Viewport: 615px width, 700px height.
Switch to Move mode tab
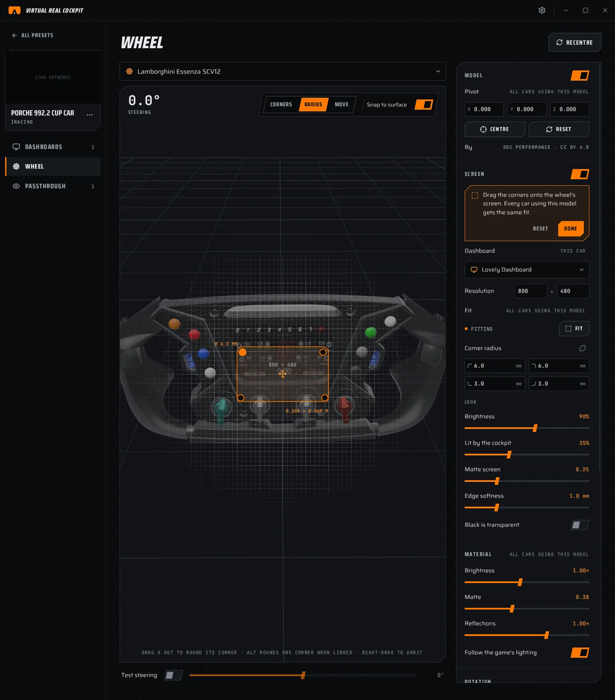(342, 105)
